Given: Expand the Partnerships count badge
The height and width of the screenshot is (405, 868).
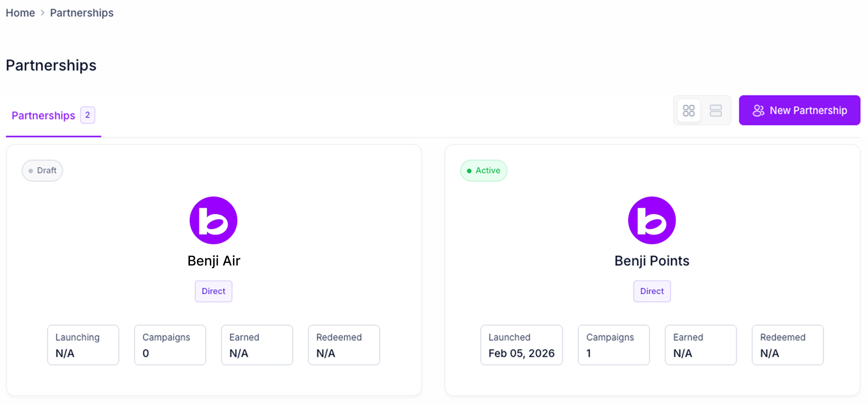Looking at the screenshot, I should pyautogui.click(x=88, y=115).
